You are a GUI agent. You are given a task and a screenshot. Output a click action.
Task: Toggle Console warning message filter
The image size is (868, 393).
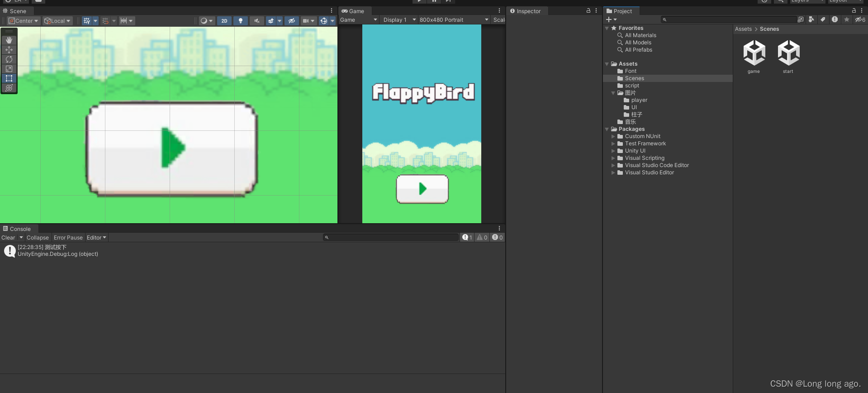click(x=482, y=238)
